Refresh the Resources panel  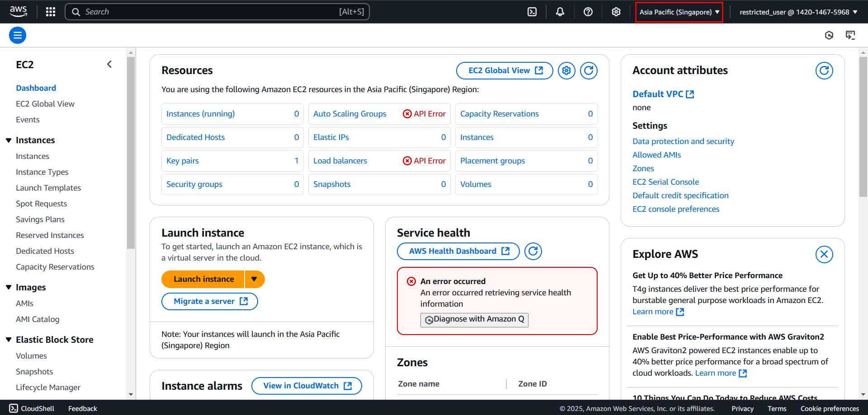pos(589,70)
